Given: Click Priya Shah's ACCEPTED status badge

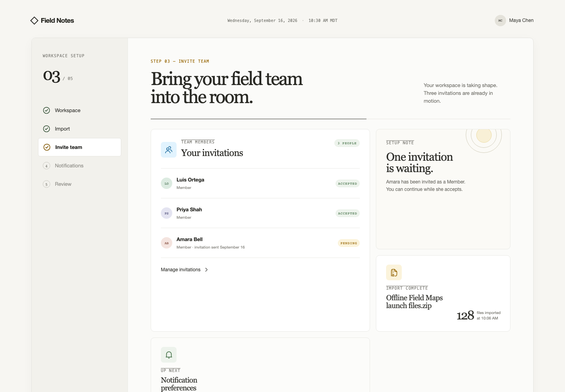Looking at the screenshot, I should click(348, 213).
